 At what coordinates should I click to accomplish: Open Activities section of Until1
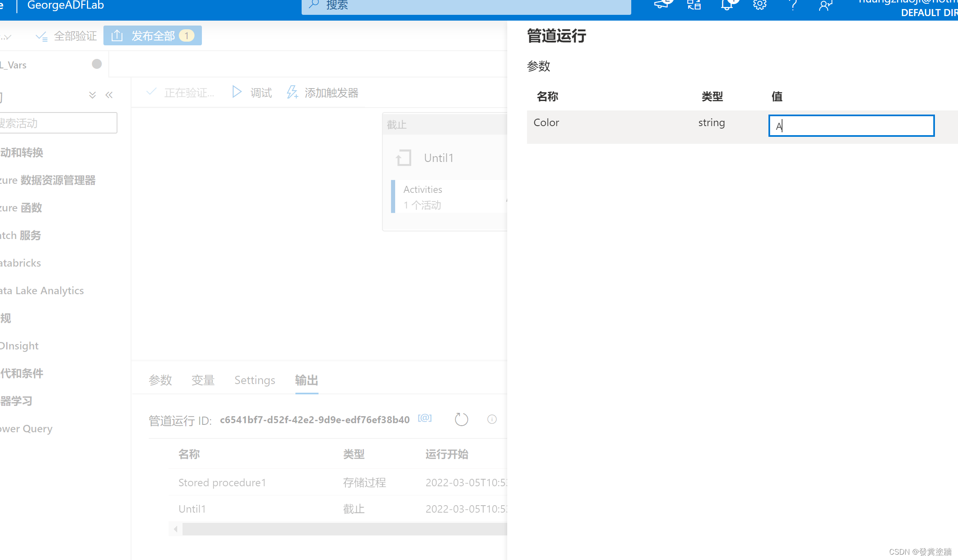[449, 197]
